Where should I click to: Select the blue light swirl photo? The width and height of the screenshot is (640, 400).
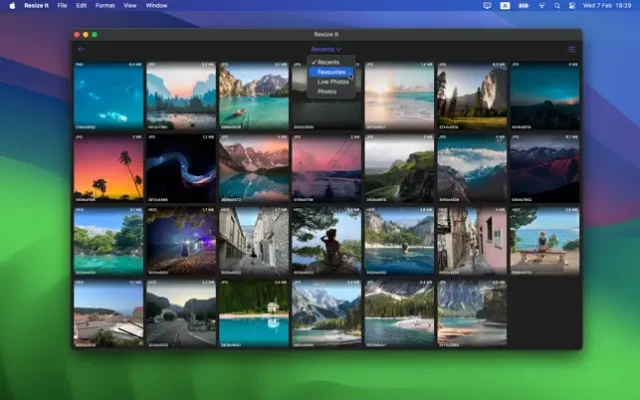tap(181, 167)
